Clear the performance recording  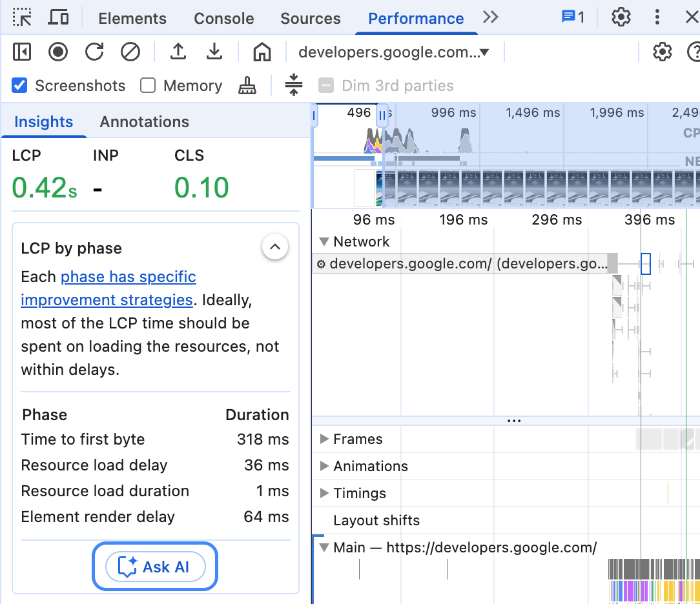click(130, 52)
